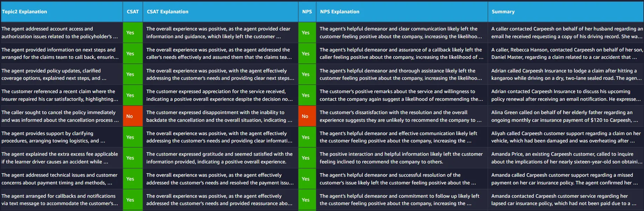This screenshot has height=211, width=644.
Task: Sort by the CSAT column header
Action: point(133,12)
